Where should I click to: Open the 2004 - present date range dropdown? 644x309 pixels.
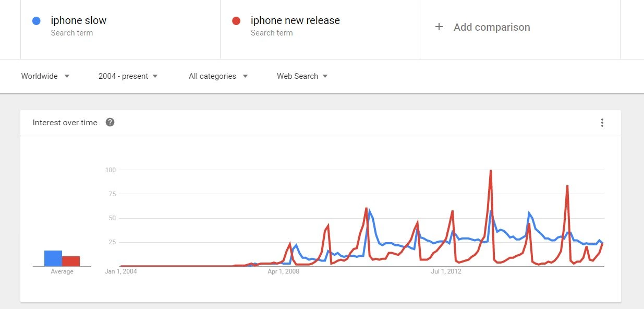pyautogui.click(x=128, y=76)
